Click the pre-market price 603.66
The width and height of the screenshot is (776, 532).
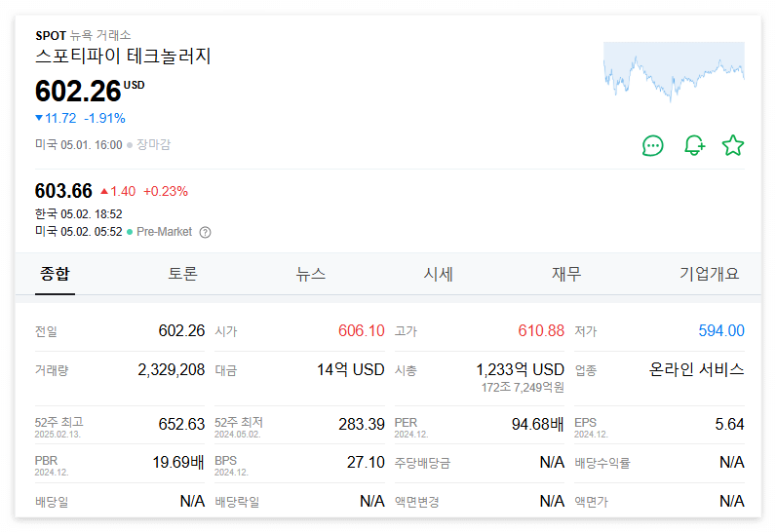(x=63, y=191)
